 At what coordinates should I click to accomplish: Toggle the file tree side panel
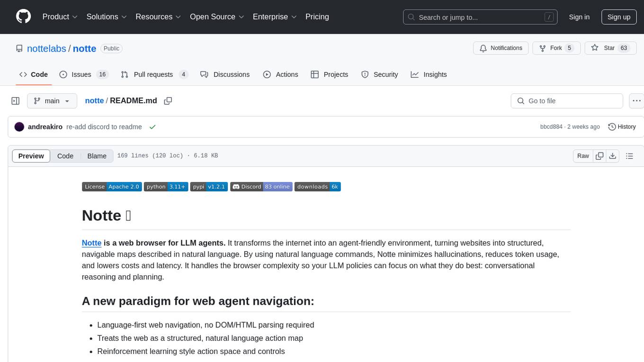(16, 101)
